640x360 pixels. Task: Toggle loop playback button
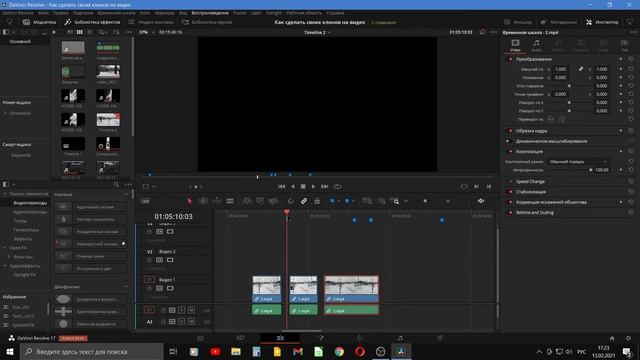click(337, 186)
